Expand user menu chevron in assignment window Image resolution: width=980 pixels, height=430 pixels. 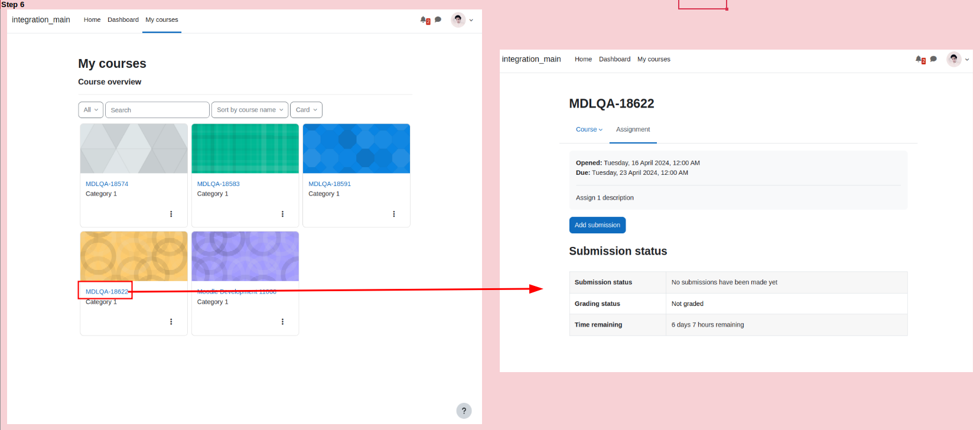click(967, 60)
